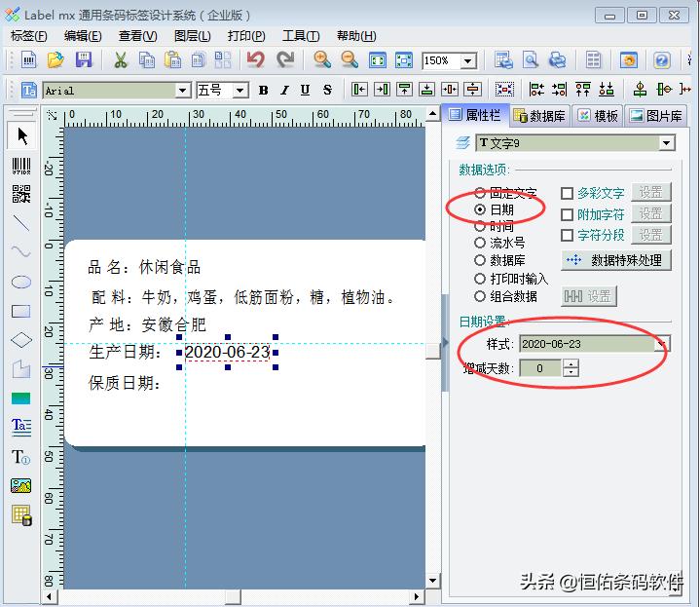Increase or decrease 增减天数 with spinner
This screenshot has width=700, height=607.
[571, 368]
